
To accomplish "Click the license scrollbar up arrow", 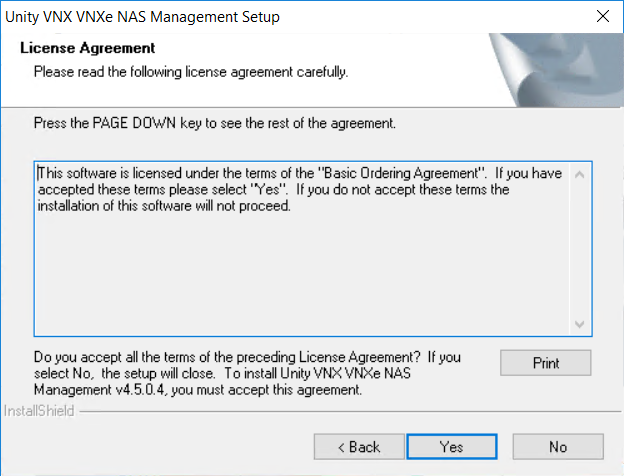I will pyautogui.click(x=580, y=174).
